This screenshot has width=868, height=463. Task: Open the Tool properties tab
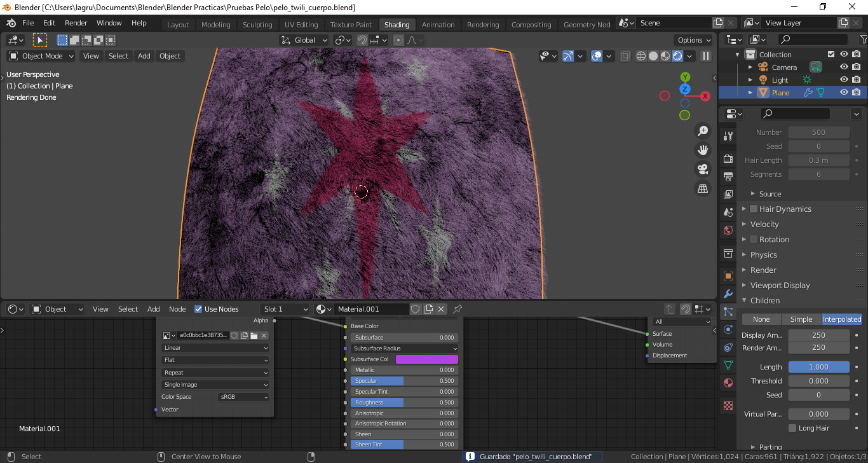(x=728, y=136)
